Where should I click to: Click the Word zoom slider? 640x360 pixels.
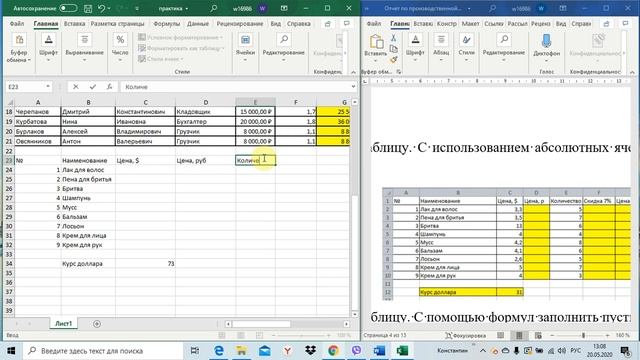pos(584,336)
